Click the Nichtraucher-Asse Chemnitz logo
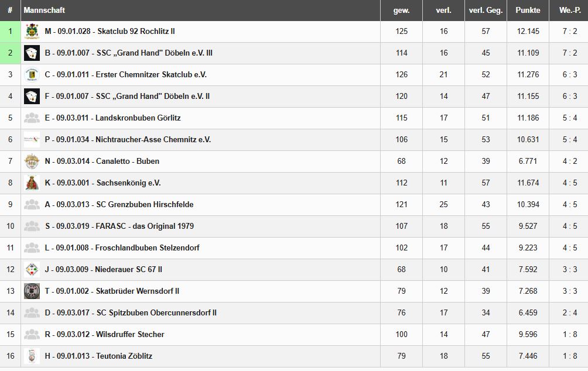 click(32, 140)
